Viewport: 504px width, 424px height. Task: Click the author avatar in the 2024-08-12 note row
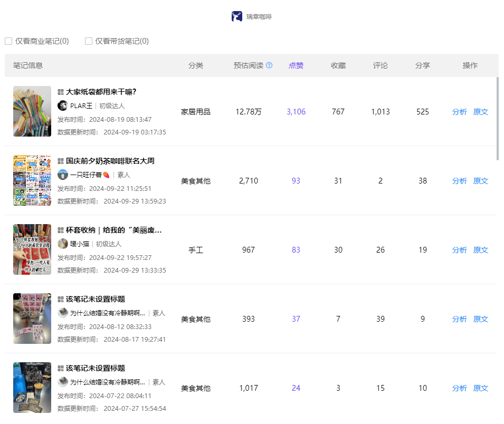click(x=63, y=313)
